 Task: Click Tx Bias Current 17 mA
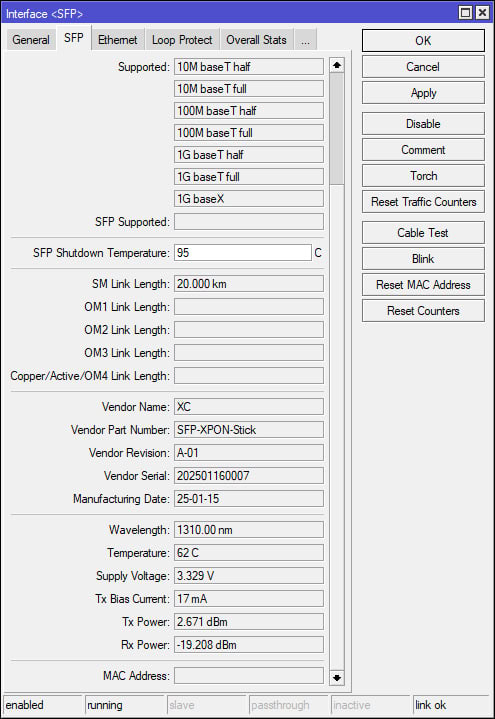(249, 598)
